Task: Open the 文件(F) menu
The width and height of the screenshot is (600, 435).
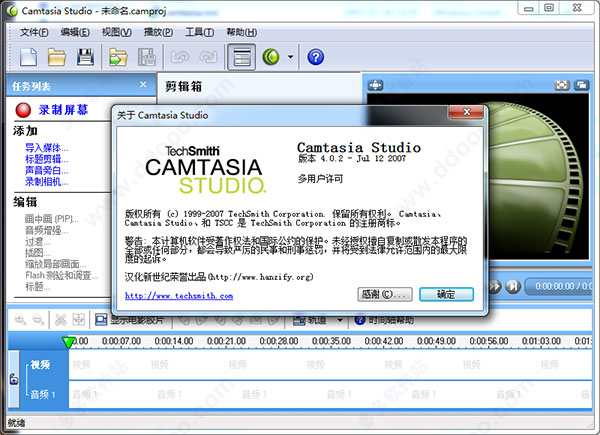Action: click(34, 32)
